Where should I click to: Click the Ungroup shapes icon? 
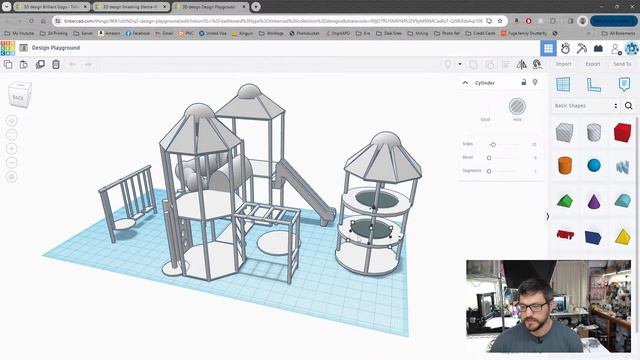click(x=489, y=64)
